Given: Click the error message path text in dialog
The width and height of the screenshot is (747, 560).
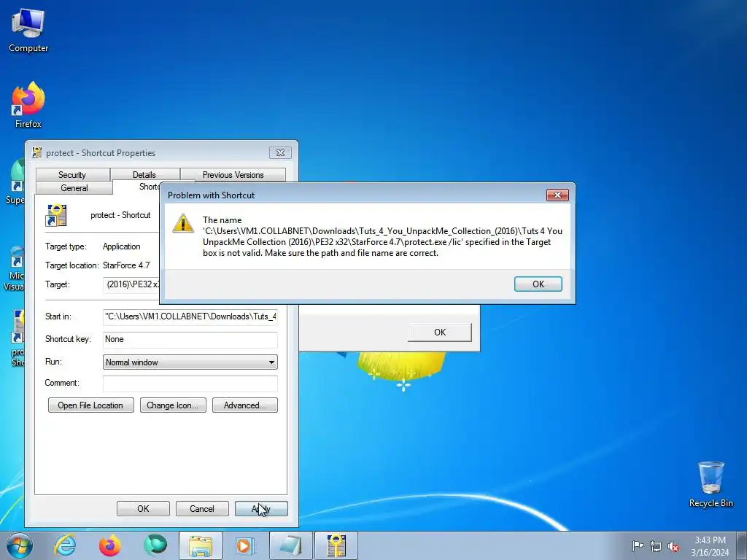Looking at the screenshot, I should 382,237.
